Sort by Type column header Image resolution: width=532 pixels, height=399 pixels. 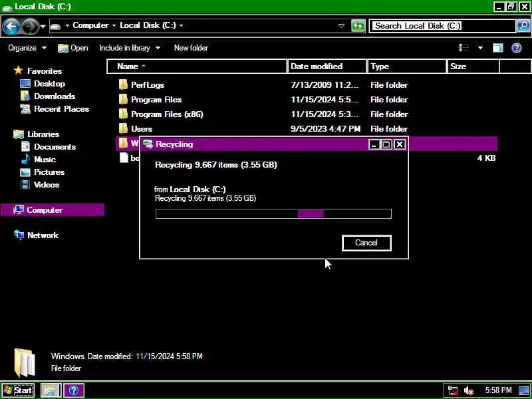407,66
